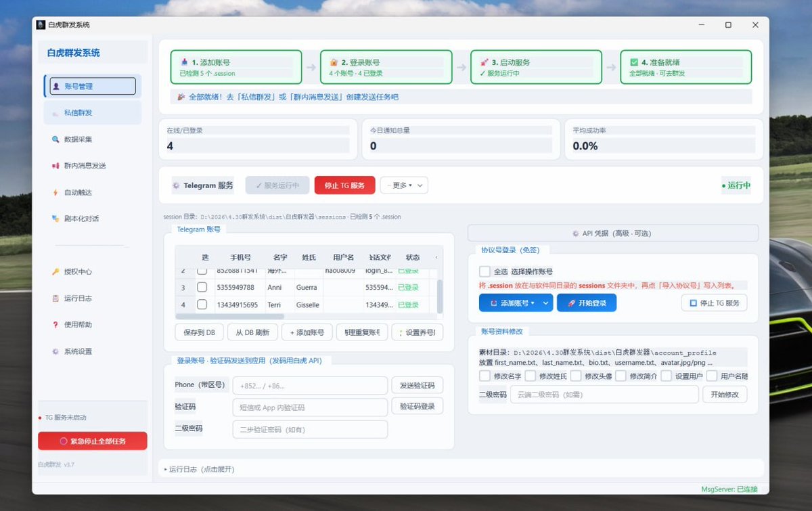
Task: Enable the 用户名随 checkbox
Action: (712, 376)
